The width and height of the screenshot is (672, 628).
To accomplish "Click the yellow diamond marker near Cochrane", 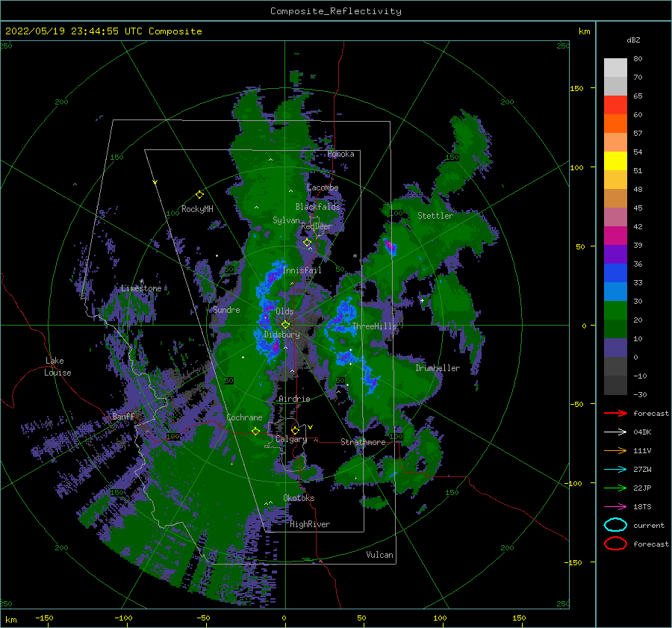I will pyautogui.click(x=255, y=431).
